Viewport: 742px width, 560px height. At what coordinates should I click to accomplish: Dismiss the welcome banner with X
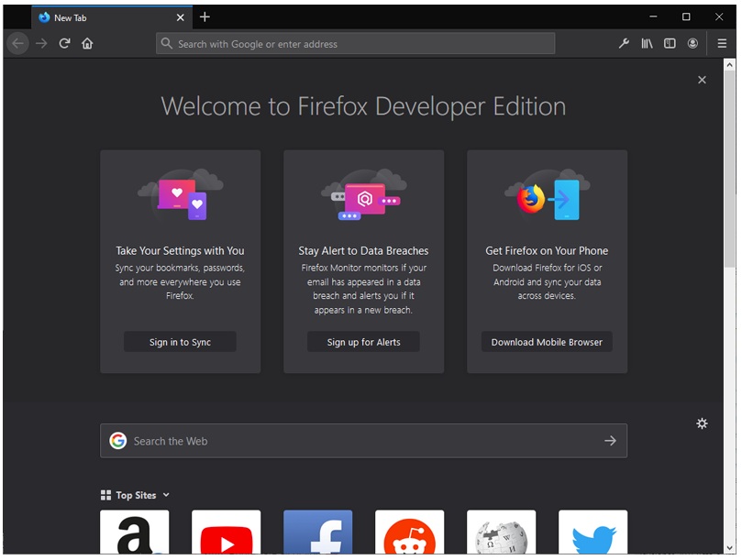pos(702,80)
